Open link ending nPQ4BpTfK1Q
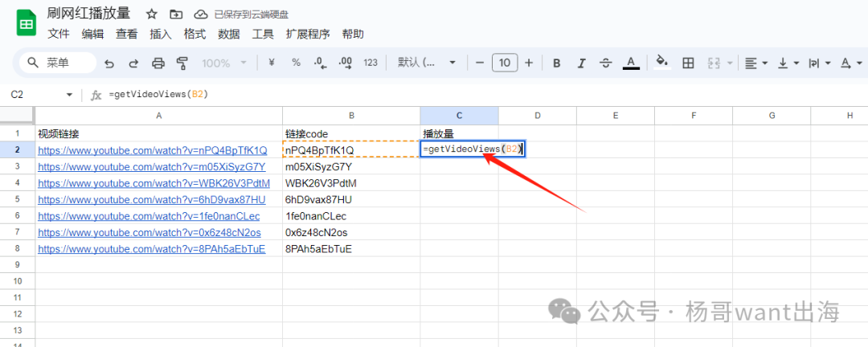 (152, 150)
